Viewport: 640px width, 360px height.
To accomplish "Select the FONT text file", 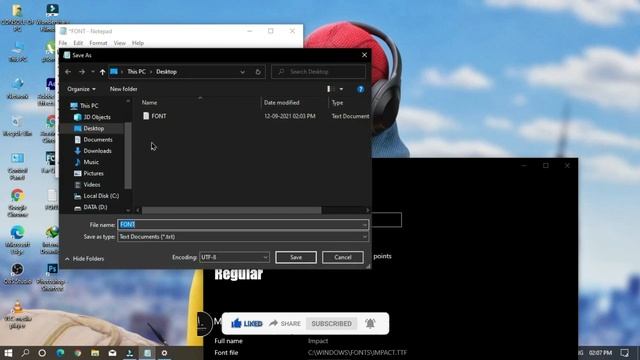I will click(x=158, y=116).
